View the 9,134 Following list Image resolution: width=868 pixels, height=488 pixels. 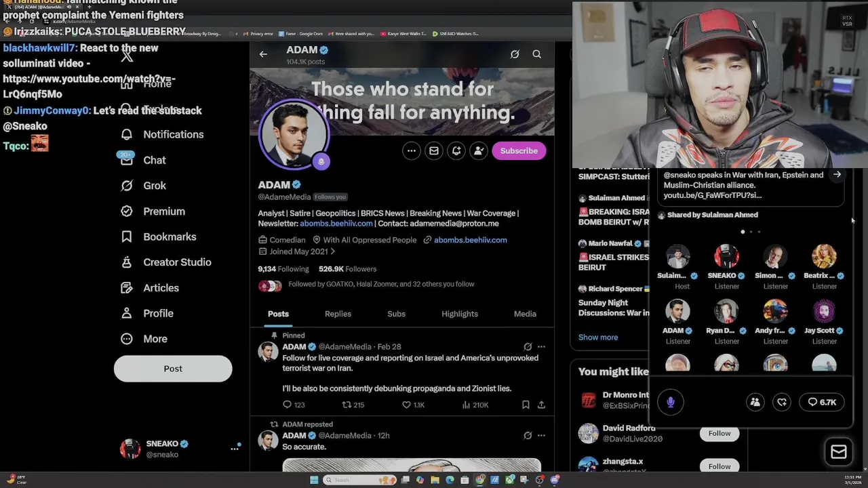[x=283, y=269]
